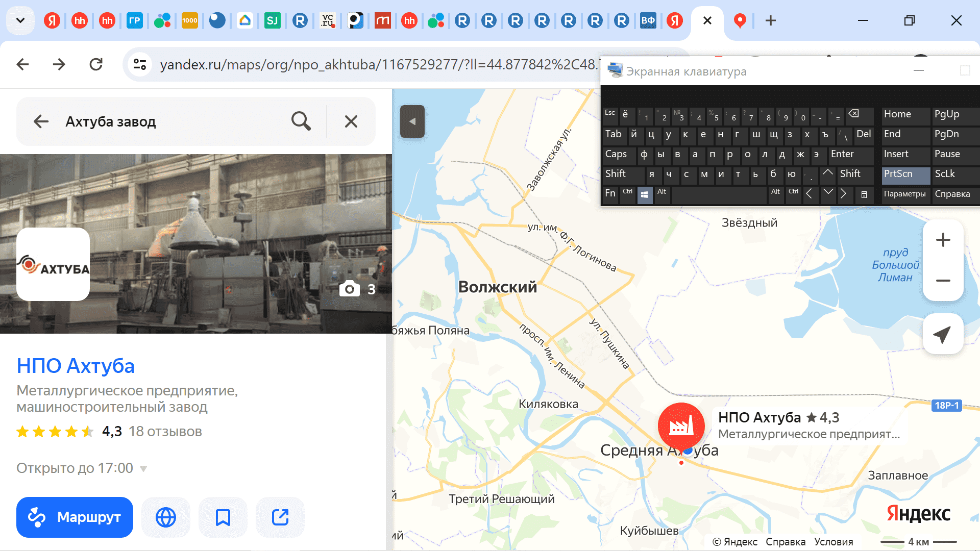The height and width of the screenshot is (551, 980).
Task: Switch to the ВФ tab
Action: click(648, 20)
